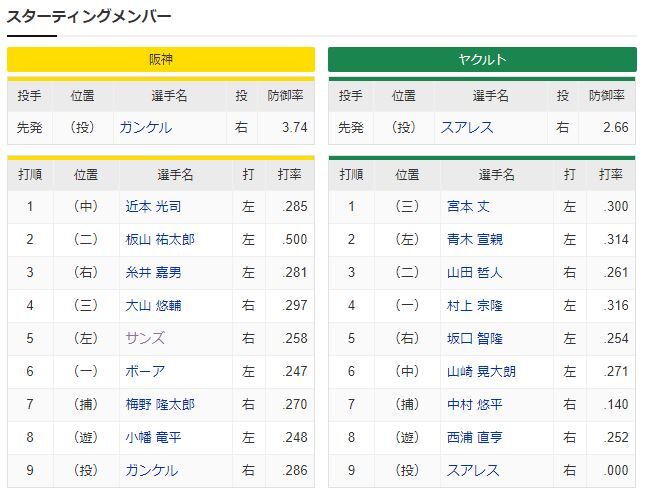Open 青木 宣親 player page
645x504 pixels.
[x=475, y=239]
